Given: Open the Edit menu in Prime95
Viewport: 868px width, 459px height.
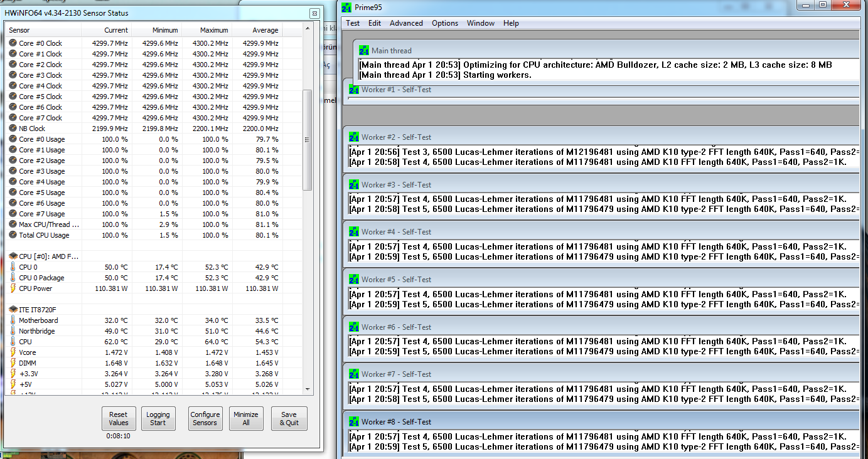Looking at the screenshot, I should point(375,23).
